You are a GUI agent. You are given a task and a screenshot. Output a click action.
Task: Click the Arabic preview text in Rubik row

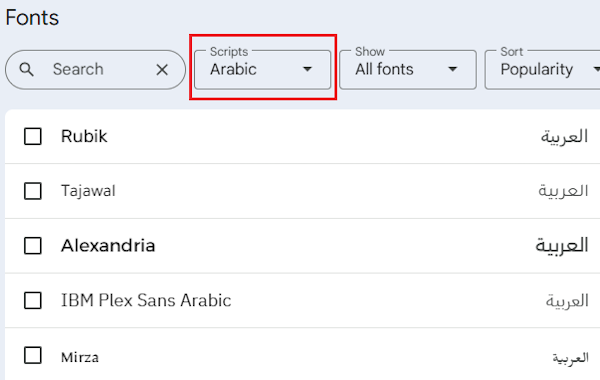[564, 137]
